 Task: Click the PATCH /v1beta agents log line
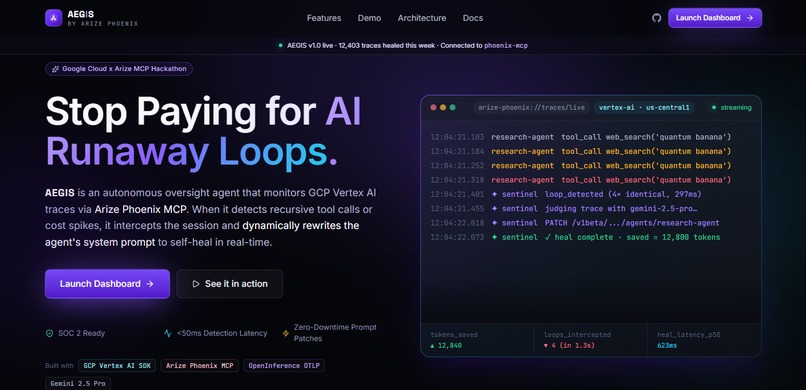tap(575, 223)
